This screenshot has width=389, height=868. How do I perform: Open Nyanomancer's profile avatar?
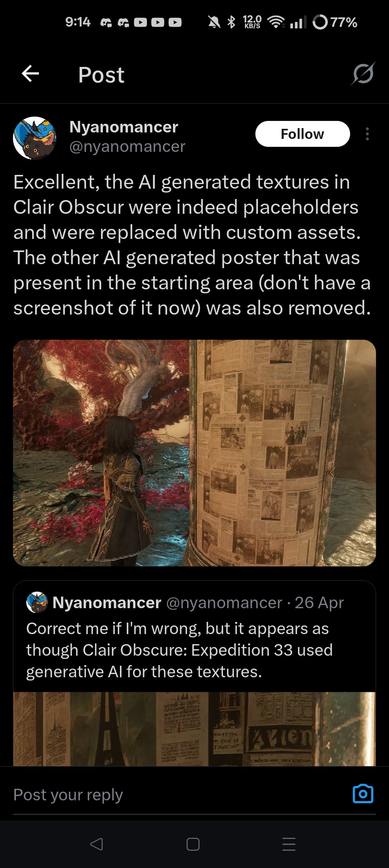35,138
